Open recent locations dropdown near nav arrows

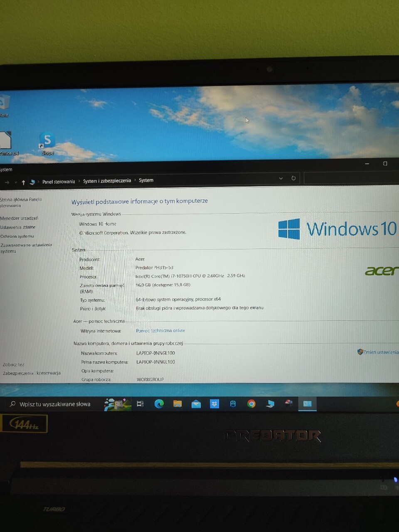point(16,182)
